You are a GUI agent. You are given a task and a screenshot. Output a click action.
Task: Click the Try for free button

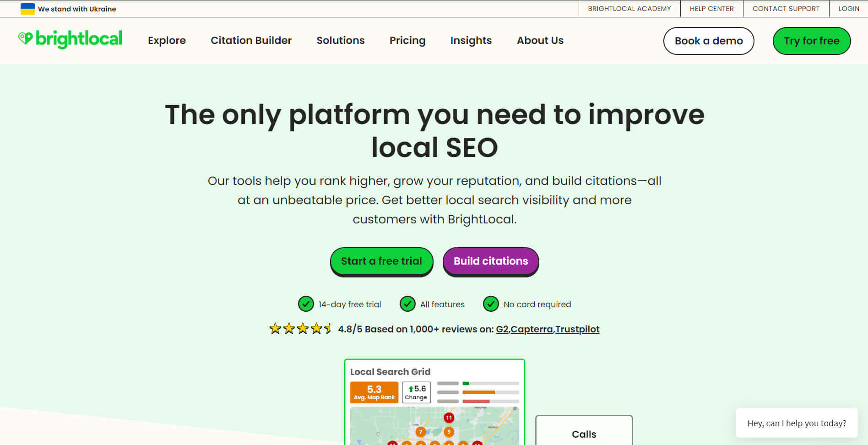coord(812,41)
